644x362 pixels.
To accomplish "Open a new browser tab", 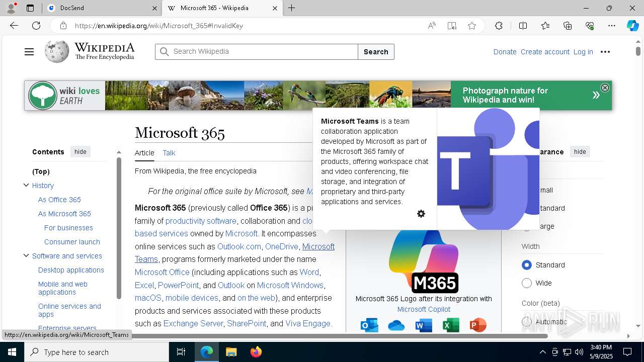I will 292,8.
